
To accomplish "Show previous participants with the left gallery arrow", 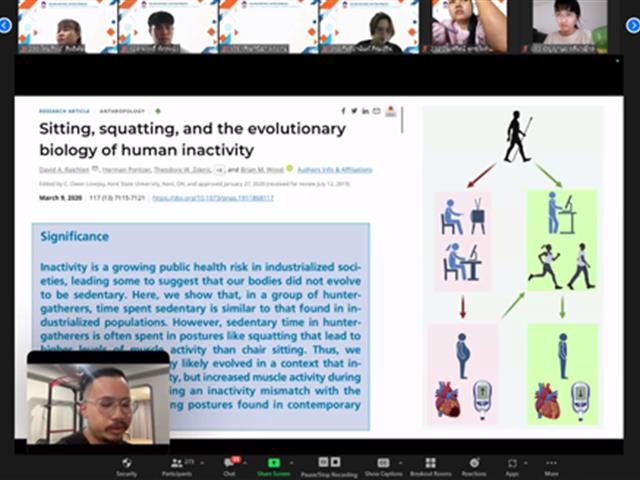I will [5, 25].
